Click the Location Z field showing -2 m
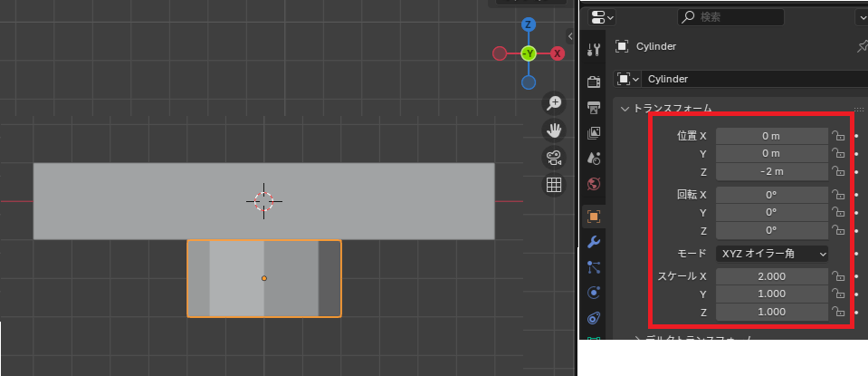868x376 pixels. [x=771, y=171]
